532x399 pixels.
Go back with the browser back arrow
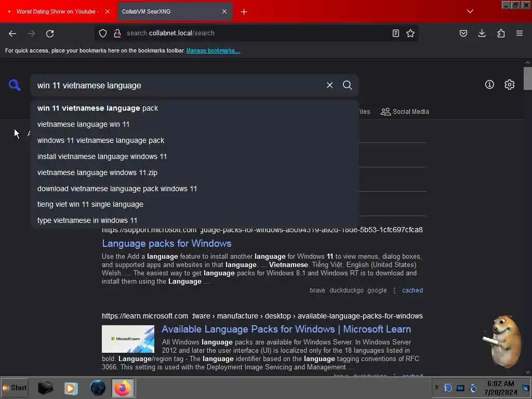pos(12,33)
